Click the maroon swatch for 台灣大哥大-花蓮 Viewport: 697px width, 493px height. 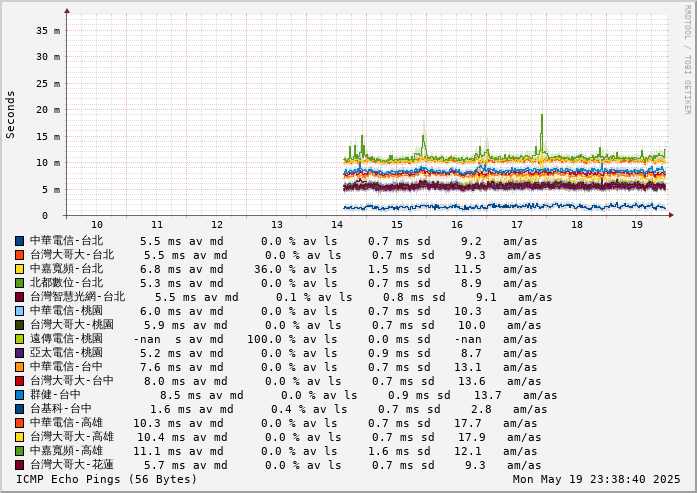coord(20,465)
